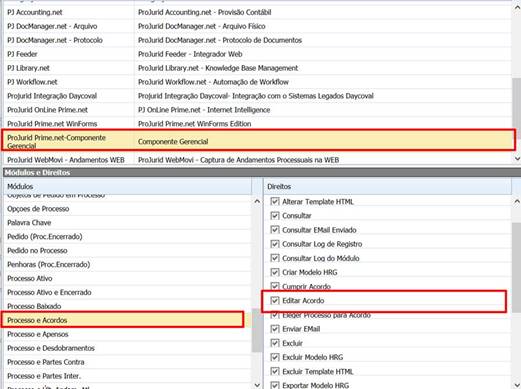Screen dimensions: 521x389
Task: Click the Módulos column header
Action: 127,187
